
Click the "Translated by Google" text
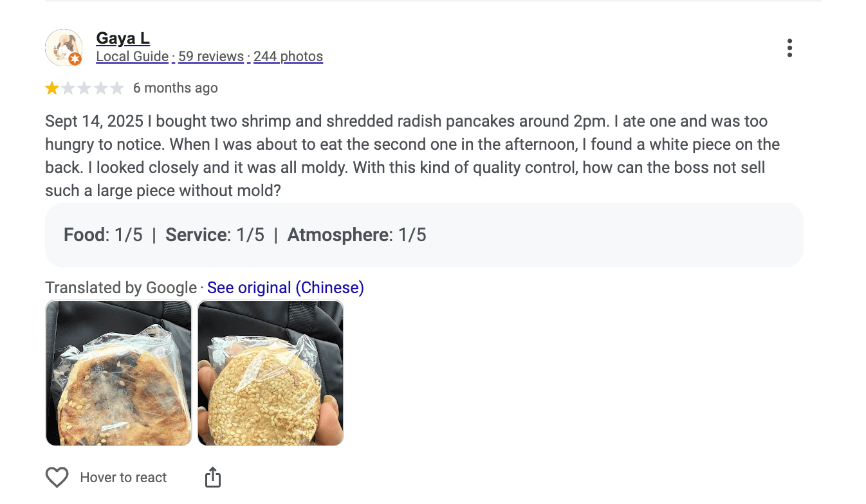point(121,287)
